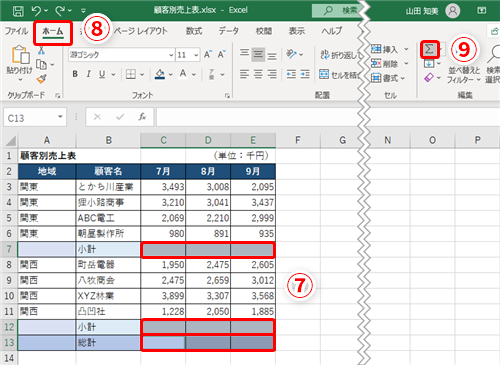Open Quick Access Toolbar customize arrow
Screen dimensions: 500x365
point(83,11)
